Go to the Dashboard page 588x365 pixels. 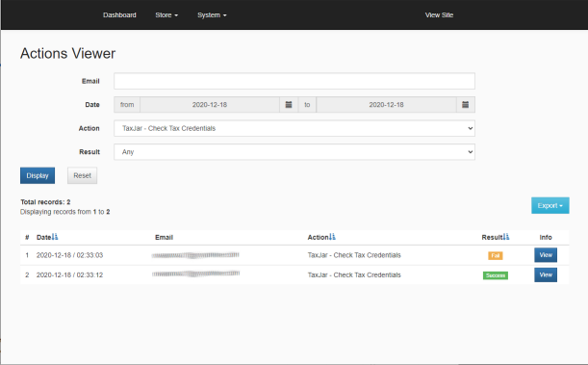click(x=119, y=15)
